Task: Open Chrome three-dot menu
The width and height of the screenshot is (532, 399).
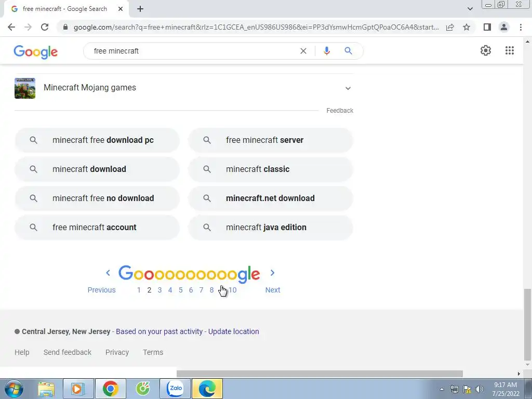Action: click(x=521, y=27)
